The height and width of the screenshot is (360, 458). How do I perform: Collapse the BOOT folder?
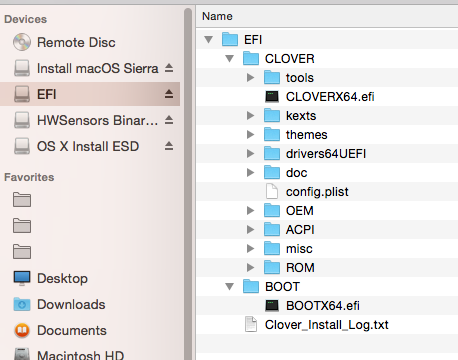pyautogui.click(x=230, y=287)
